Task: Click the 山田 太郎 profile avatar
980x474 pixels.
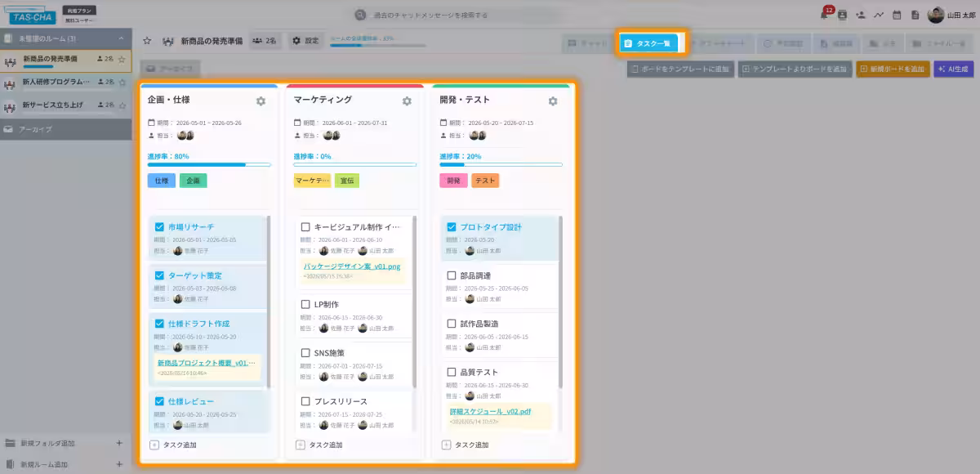Action: [936, 15]
